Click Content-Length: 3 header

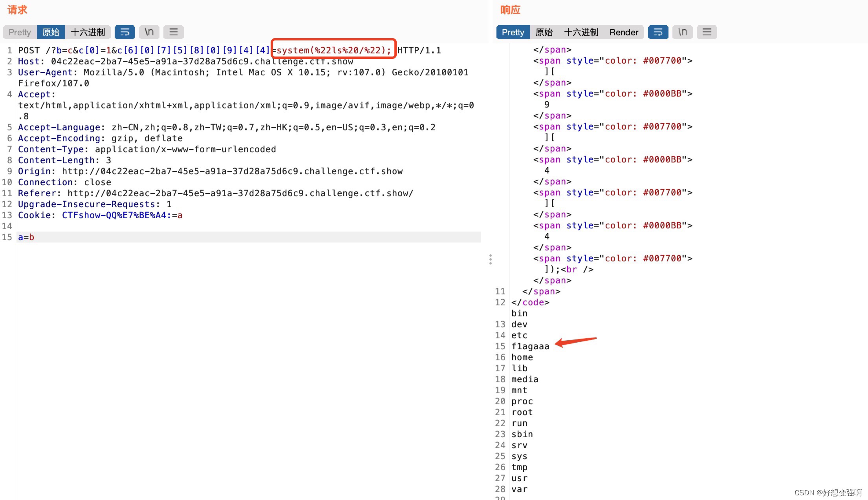[64, 160]
